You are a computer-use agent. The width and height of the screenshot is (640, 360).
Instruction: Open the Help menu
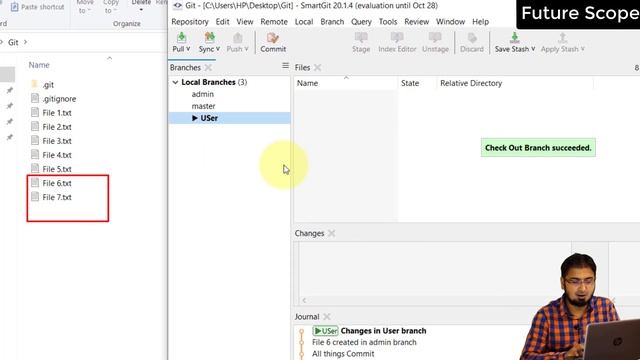tap(480, 22)
